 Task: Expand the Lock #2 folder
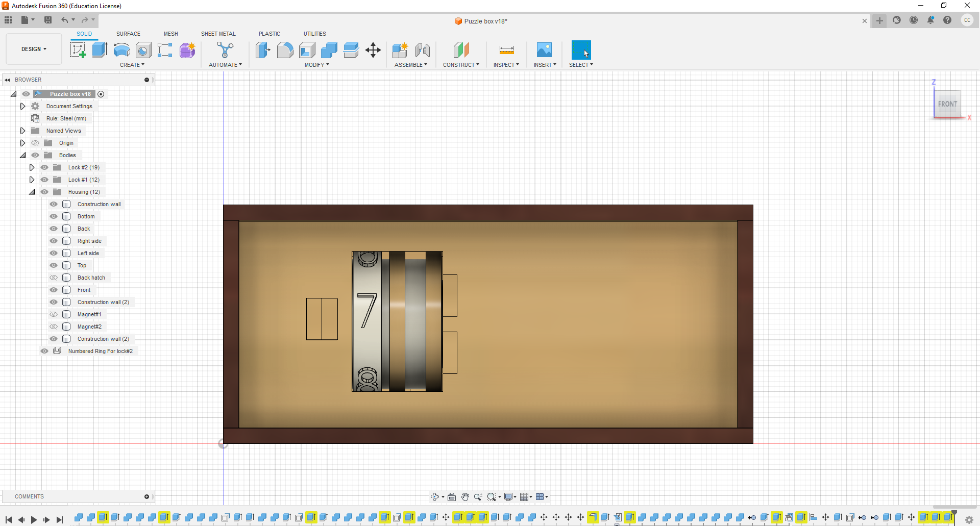coord(32,167)
